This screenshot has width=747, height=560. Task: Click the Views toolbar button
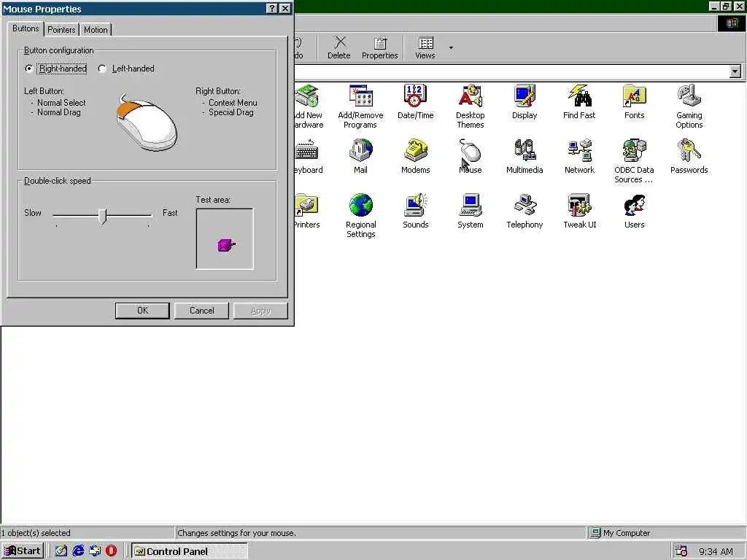click(425, 47)
